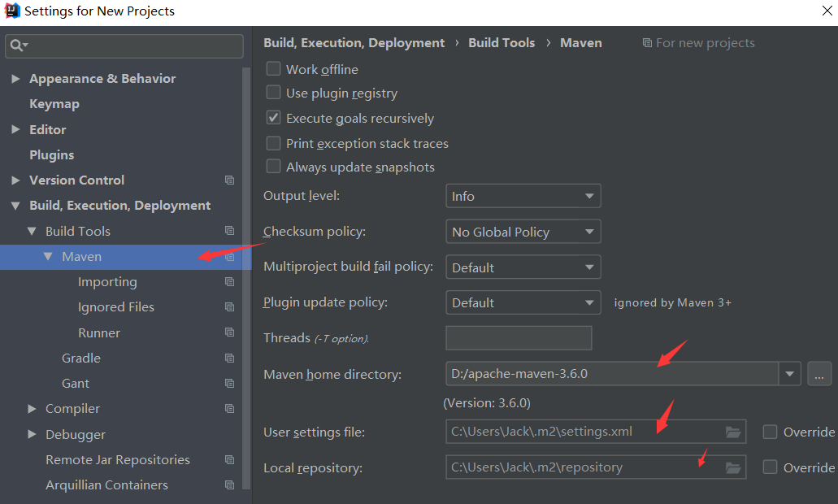The image size is (838, 504).
Task: Expand the Compiler tree arrow
Action: (32, 408)
